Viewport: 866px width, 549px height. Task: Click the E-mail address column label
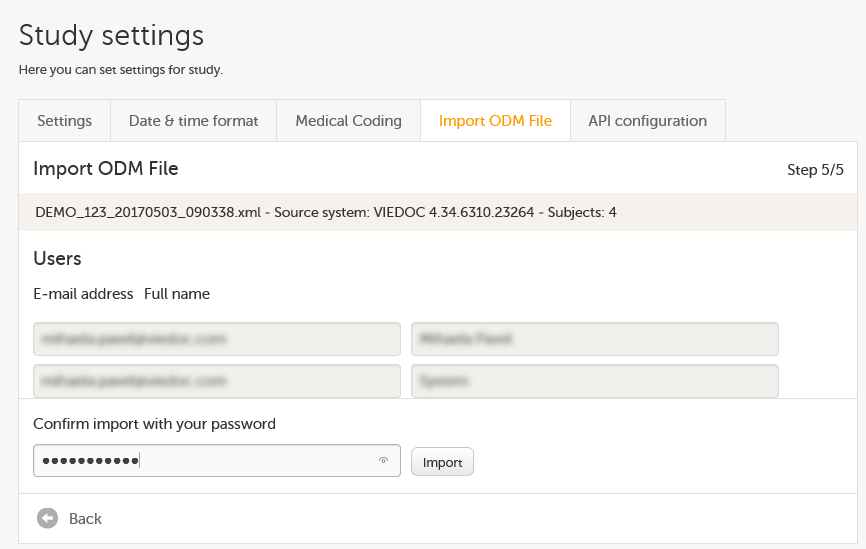coord(83,294)
